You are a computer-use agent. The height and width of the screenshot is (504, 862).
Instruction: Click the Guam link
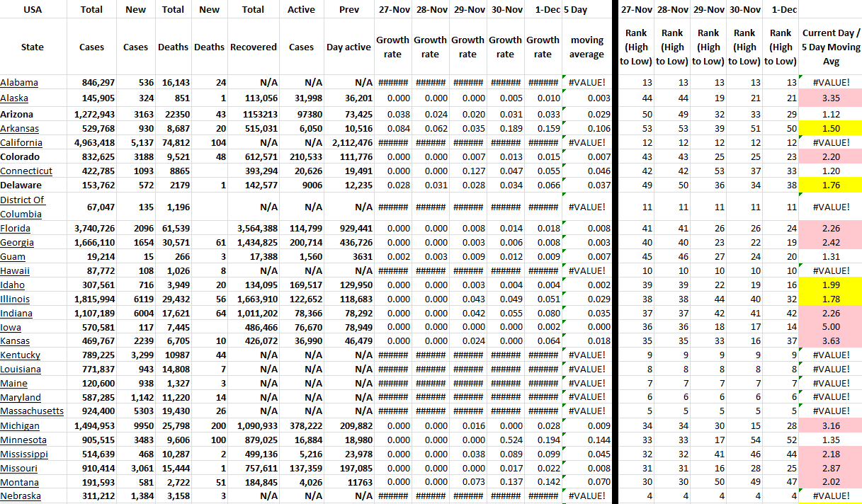tap(13, 257)
